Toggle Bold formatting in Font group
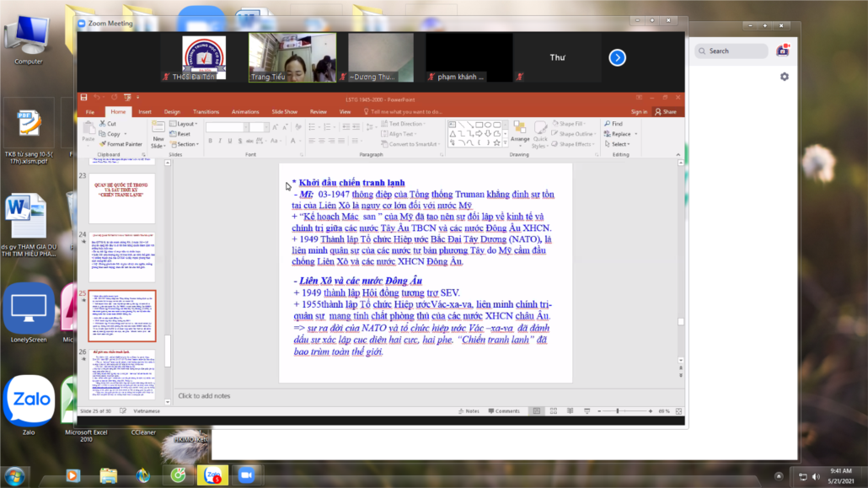 pos(210,141)
